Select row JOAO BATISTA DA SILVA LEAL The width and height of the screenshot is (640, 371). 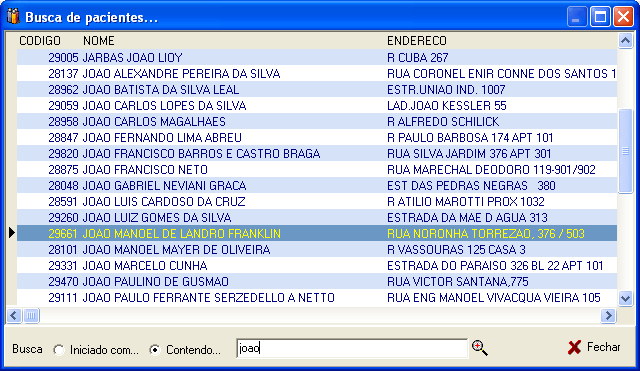(317, 89)
